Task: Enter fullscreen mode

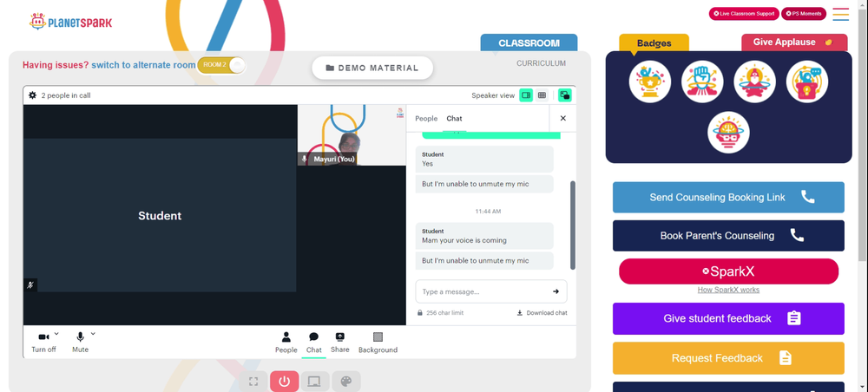Action: tap(253, 382)
